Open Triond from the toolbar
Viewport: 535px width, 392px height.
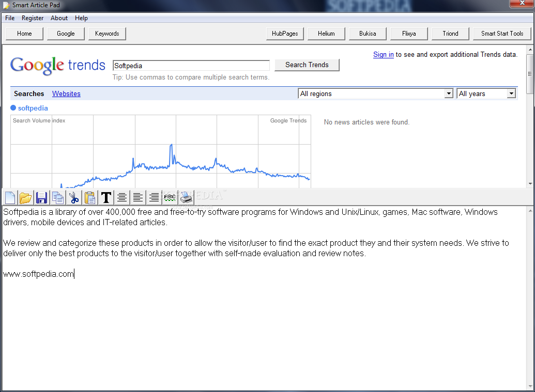point(450,34)
